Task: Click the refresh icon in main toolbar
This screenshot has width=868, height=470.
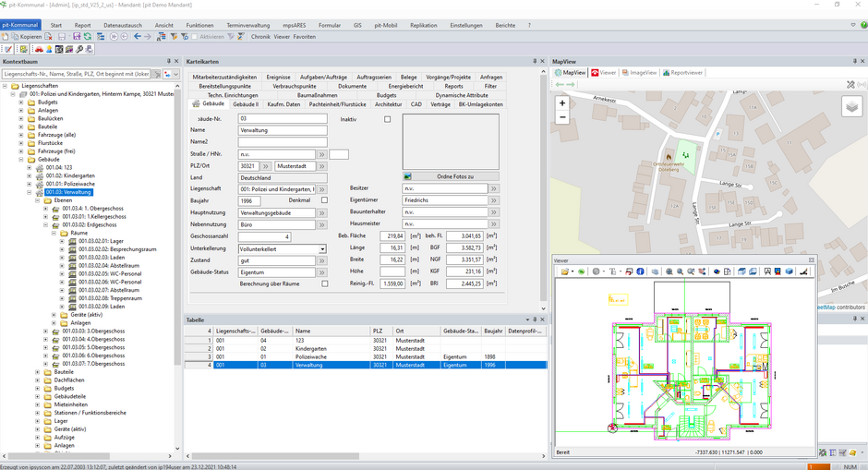Action: [x=88, y=37]
